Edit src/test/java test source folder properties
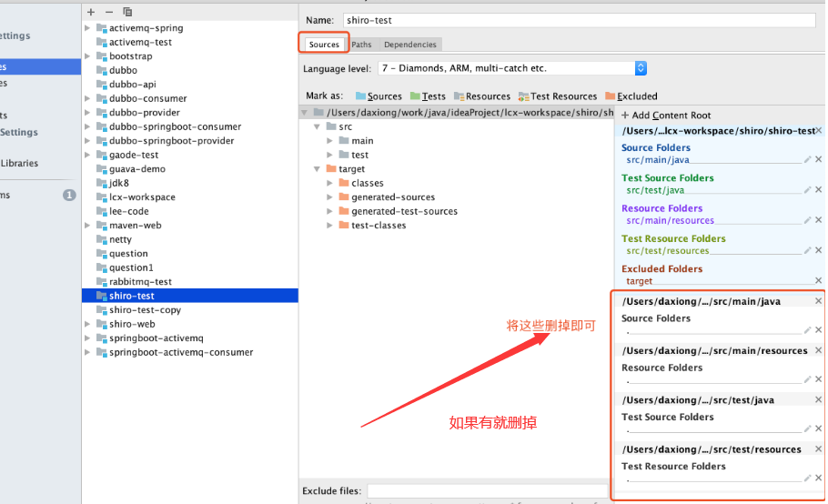This screenshot has width=828, height=504. click(807, 190)
